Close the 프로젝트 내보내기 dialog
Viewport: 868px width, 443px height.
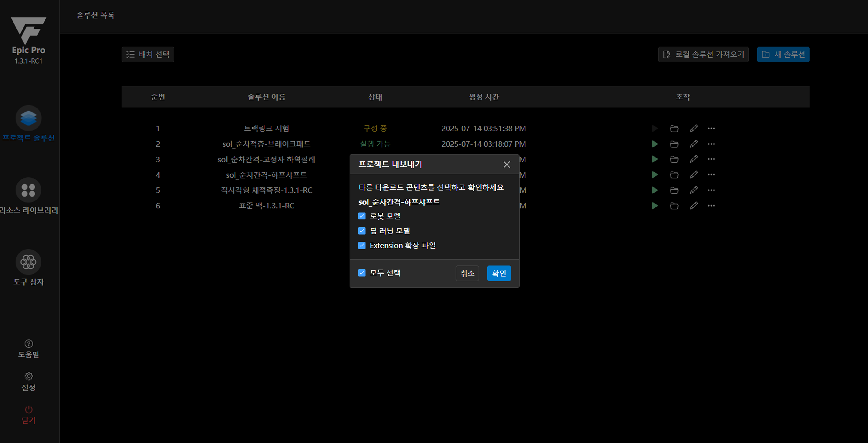point(507,165)
